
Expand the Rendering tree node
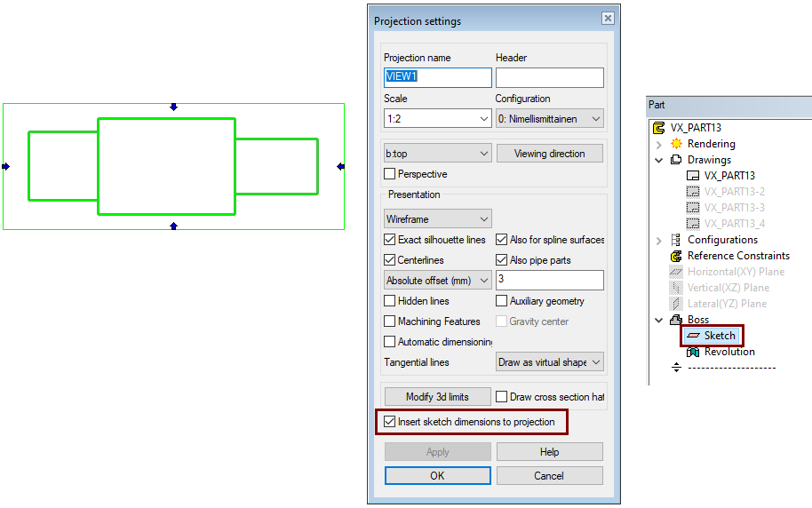658,144
